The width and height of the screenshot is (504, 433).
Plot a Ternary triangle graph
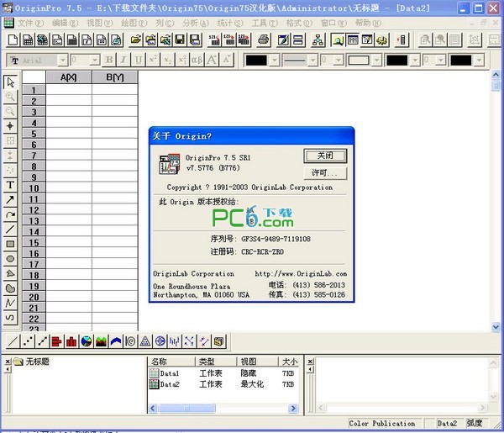click(x=145, y=341)
